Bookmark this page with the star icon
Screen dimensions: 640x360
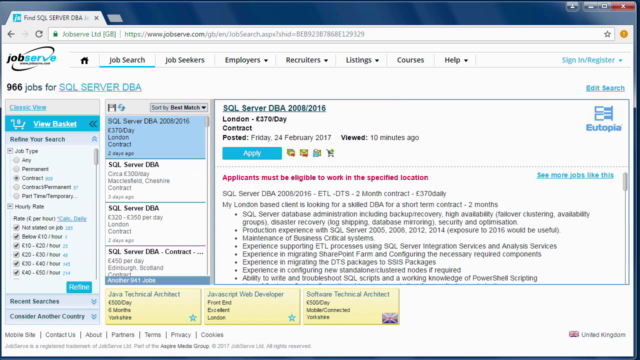point(607,34)
